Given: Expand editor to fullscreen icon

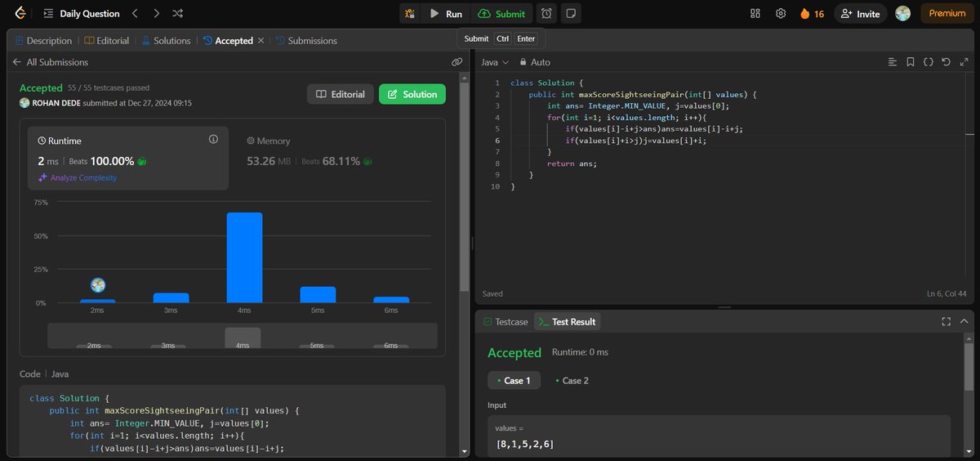Looking at the screenshot, I should point(964,62).
